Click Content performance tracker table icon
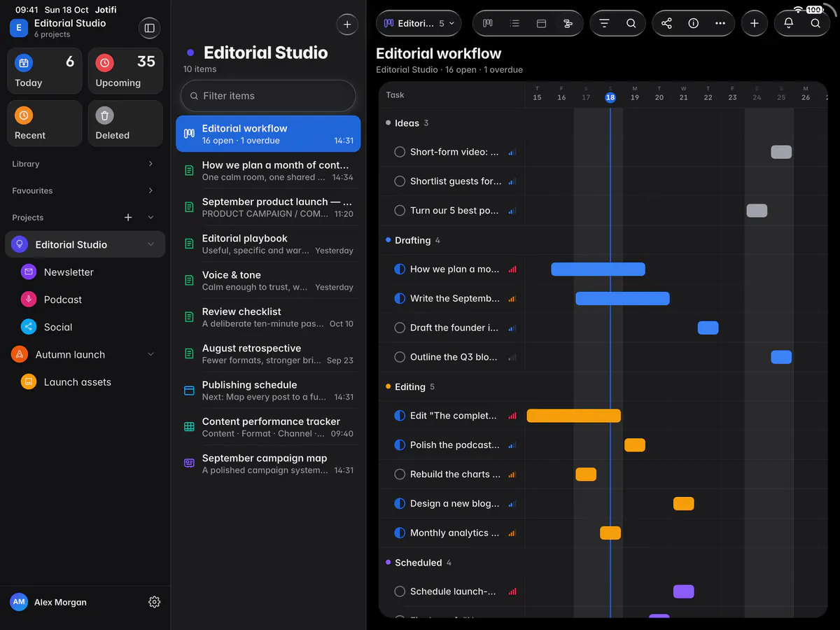The image size is (840, 630). (x=189, y=427)
